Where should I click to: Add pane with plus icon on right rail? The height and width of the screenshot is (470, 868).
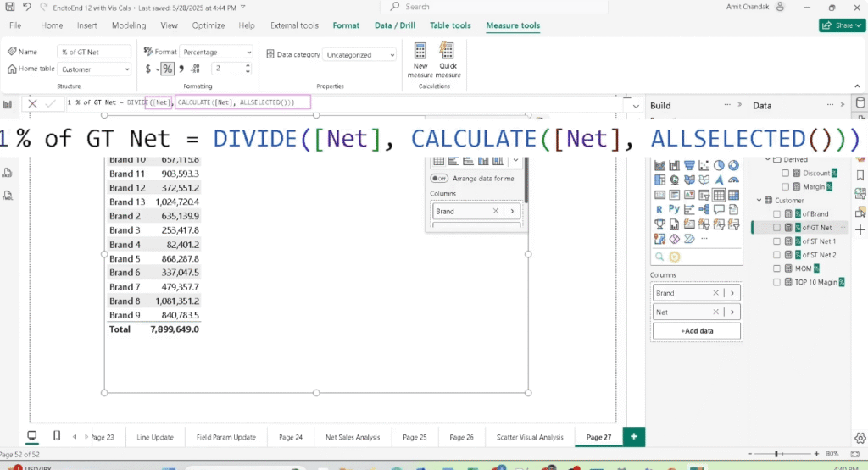click(x=860, y=229)
